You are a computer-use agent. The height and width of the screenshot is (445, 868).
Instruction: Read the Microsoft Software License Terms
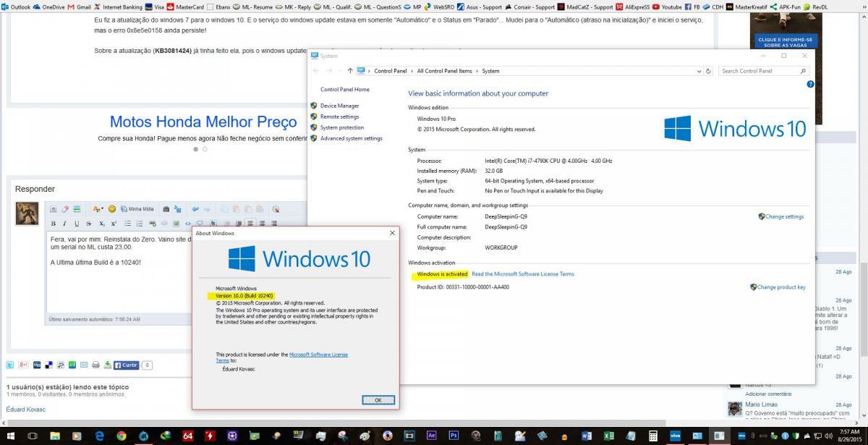pos(523,274)
